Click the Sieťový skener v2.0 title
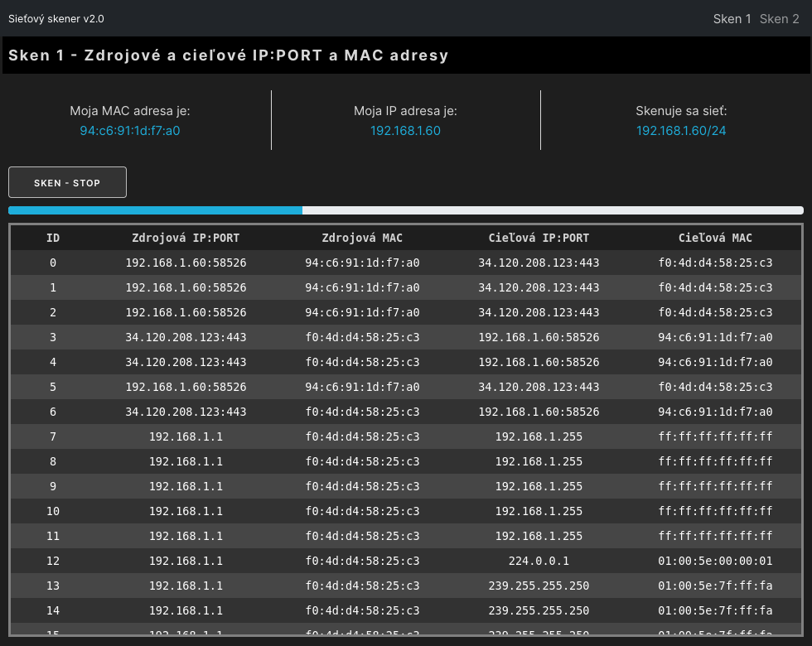 point(56,19)
